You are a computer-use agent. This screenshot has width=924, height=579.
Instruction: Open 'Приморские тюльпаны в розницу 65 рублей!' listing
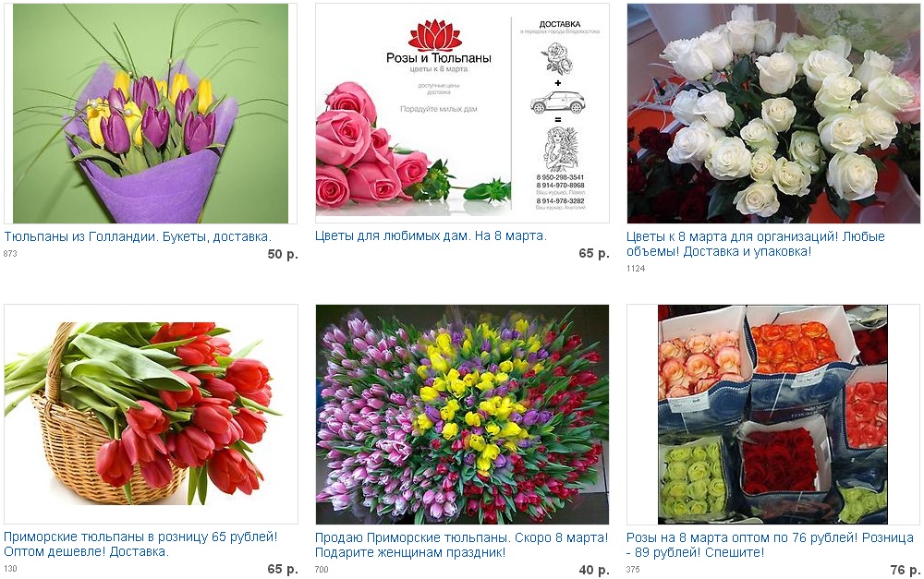tap(140, 544)
